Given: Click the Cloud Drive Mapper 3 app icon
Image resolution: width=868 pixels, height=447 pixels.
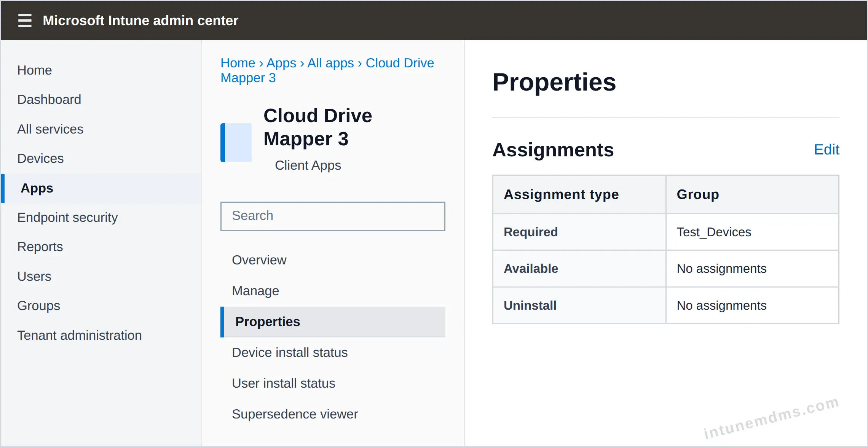Looking at the screenshot, I should 236,143.
